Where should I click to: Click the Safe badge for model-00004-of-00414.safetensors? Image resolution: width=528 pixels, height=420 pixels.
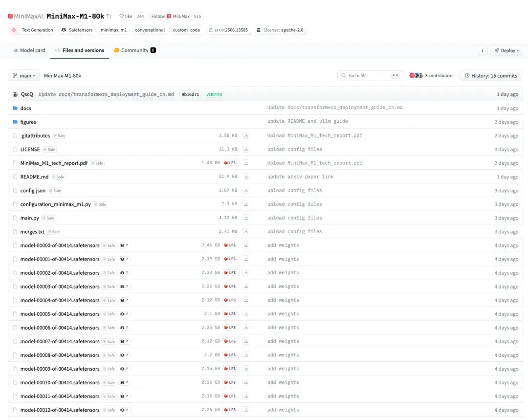tap(109, 300)
